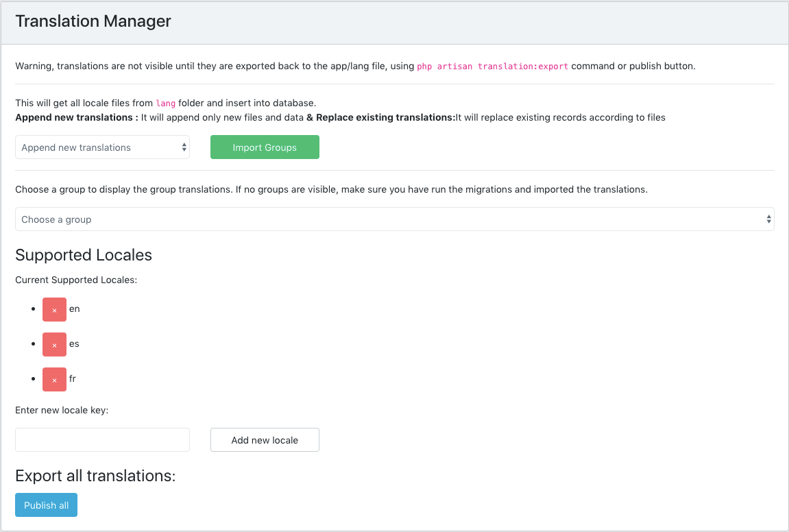Click the bold Append new translations text
Viewport: 789px width, 532px height.
(76, 117)
